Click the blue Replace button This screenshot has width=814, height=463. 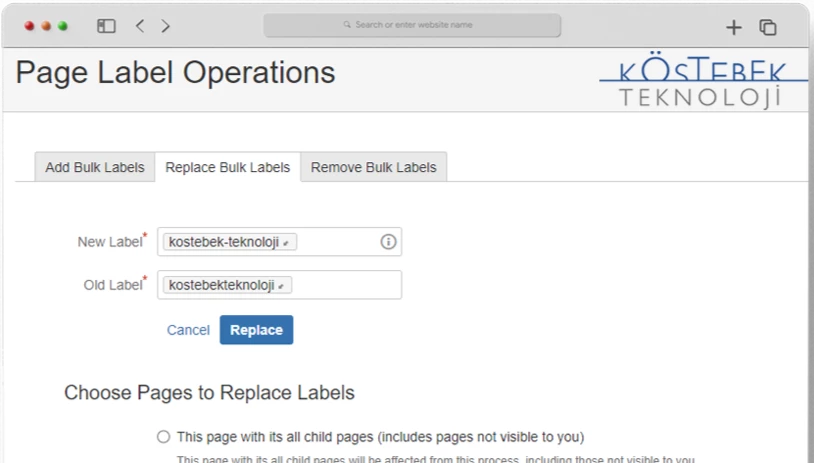click(256, 330)
